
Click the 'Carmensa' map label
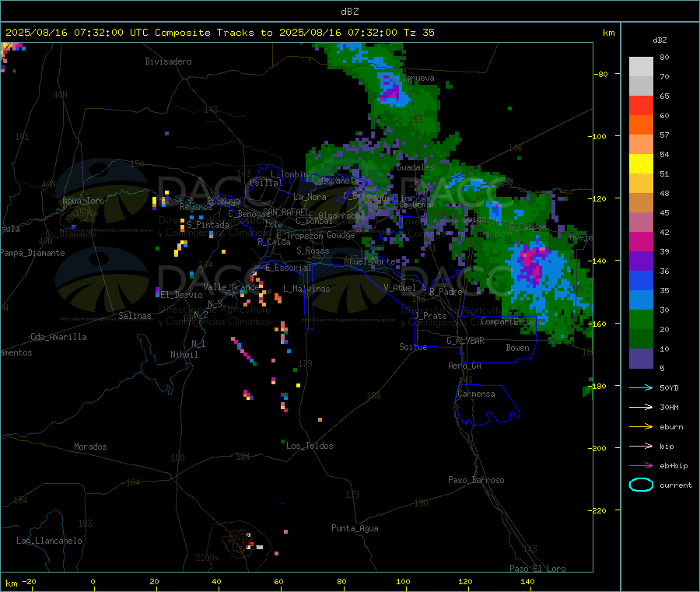(476, 394)
